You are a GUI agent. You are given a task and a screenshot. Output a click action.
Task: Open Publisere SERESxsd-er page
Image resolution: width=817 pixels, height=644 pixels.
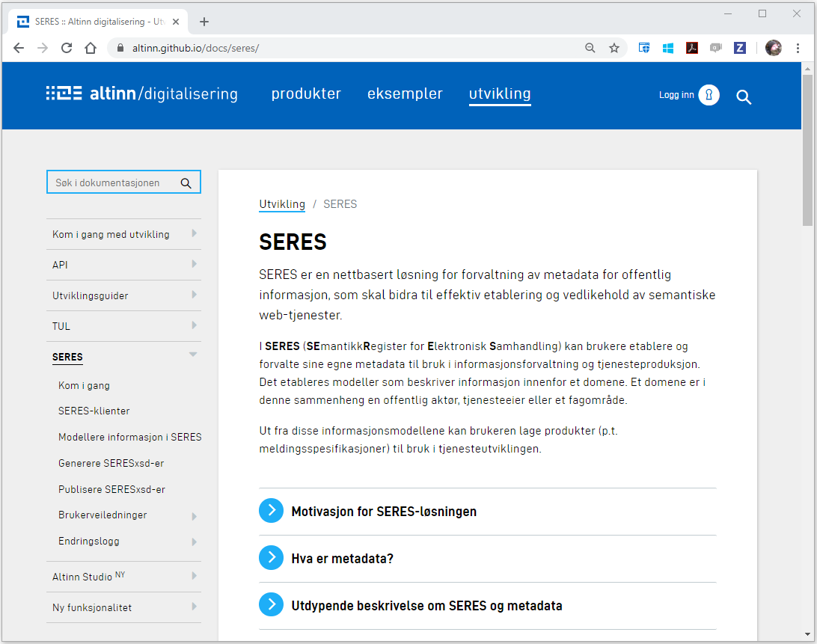tap(111, 489)
